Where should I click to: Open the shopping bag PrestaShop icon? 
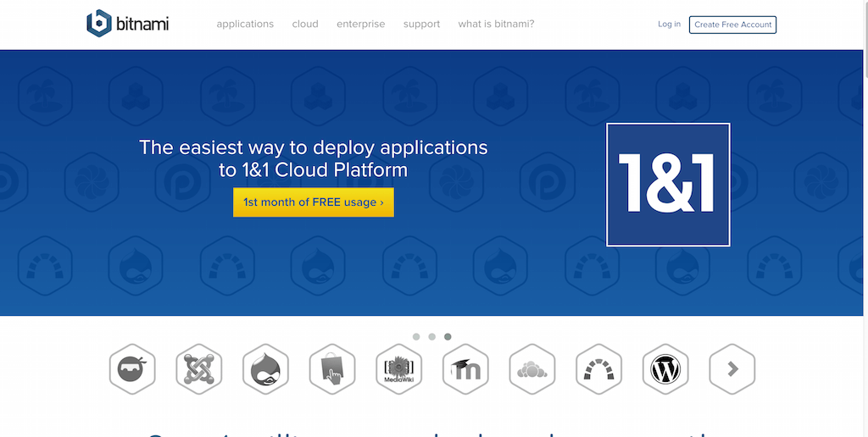[332, 369]
